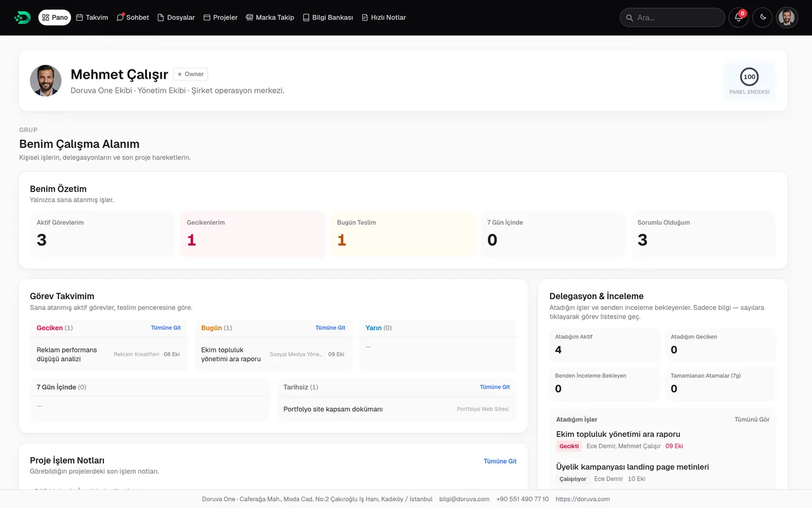Open the user avatar menu in the top bar
812x508 pixels.
click(787, 18)
